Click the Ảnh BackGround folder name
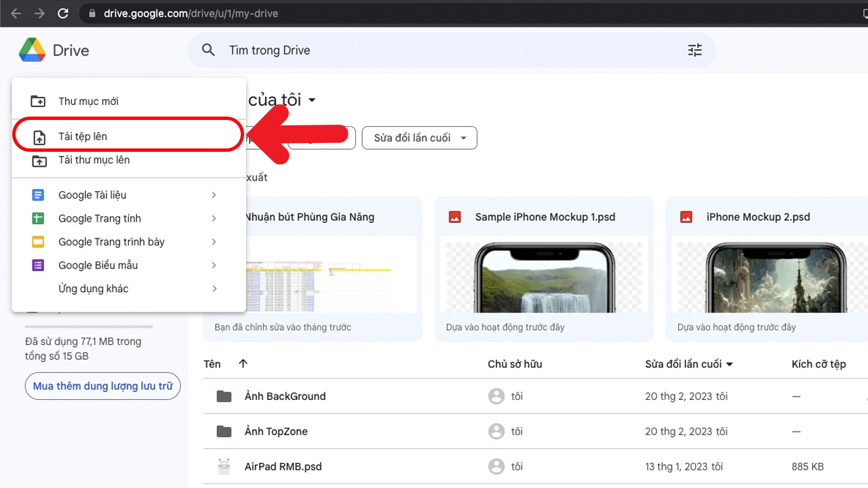Screen dimensions: 868x488 tap(285, 396)
